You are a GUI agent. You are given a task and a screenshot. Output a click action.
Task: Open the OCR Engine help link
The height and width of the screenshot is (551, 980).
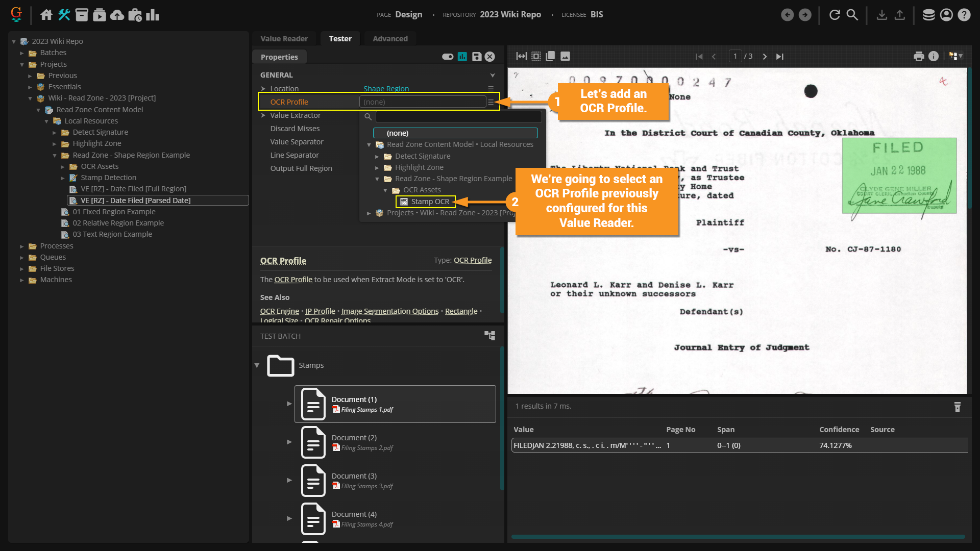point(279,311)
